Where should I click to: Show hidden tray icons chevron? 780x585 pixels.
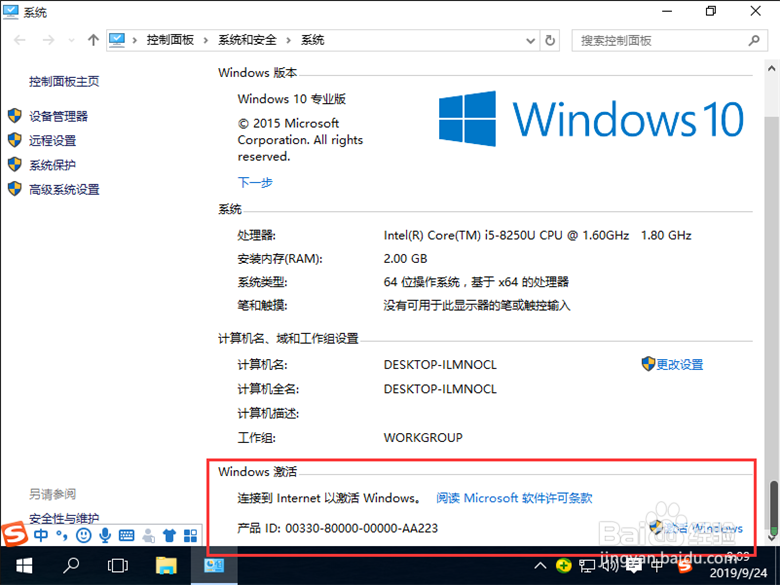coord(540,566)
